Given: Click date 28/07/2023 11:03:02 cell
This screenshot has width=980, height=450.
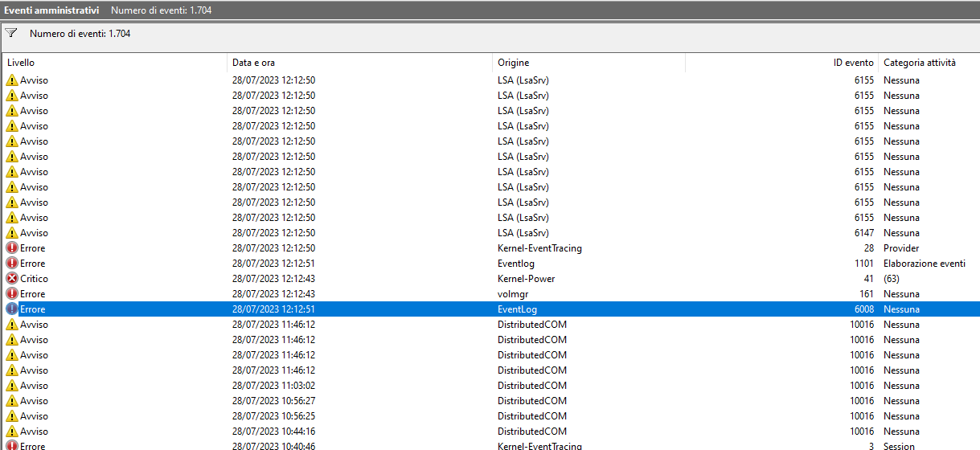Looking at the screenshot, I should coord(273,386).
